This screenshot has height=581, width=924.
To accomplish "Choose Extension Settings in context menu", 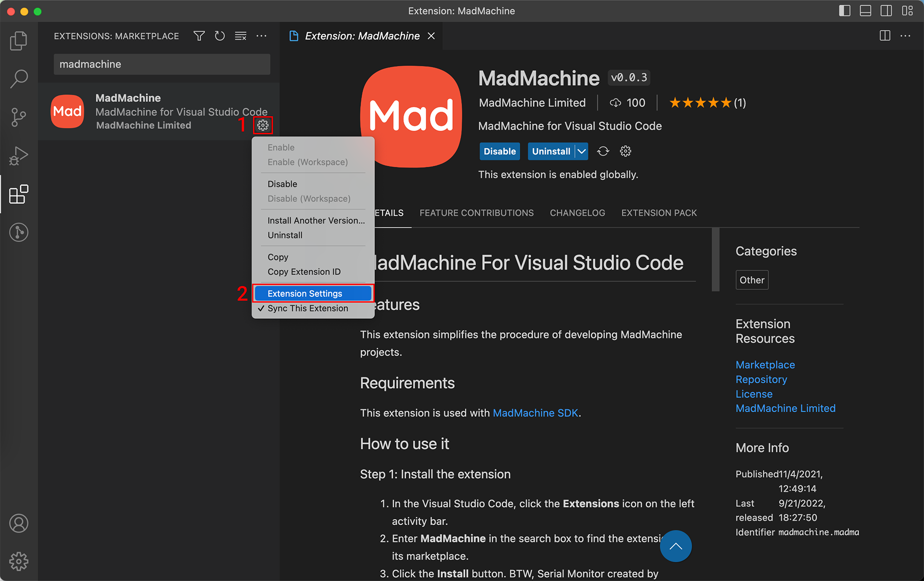I will tap(313, 293).
